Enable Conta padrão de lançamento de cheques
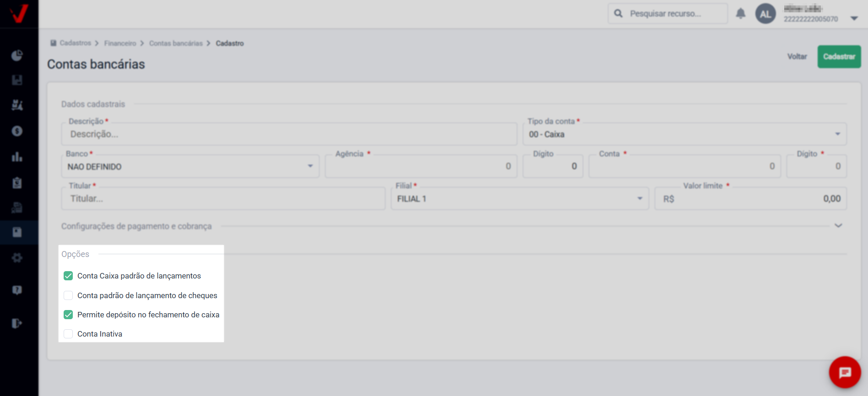This screenshot has width=868, height=396. pos(68,295)
